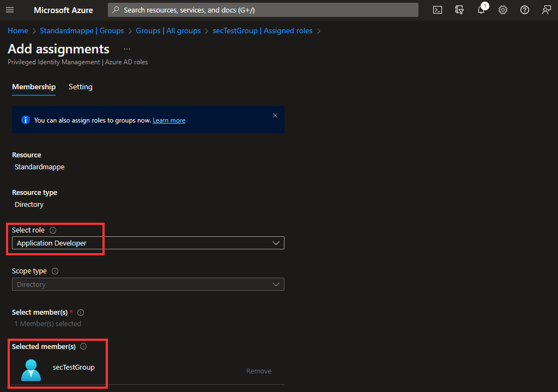This screenshot has width=558, height=392.
Task: Focus the search resources input field
Action: click(263, 10)
